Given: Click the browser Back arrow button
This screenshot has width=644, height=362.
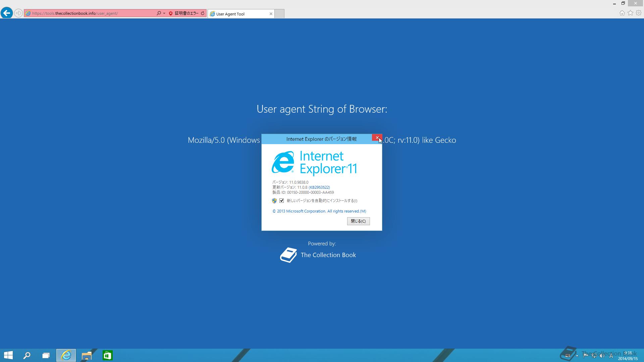Looking at the screenshot, I should click(x=6, y=13).
